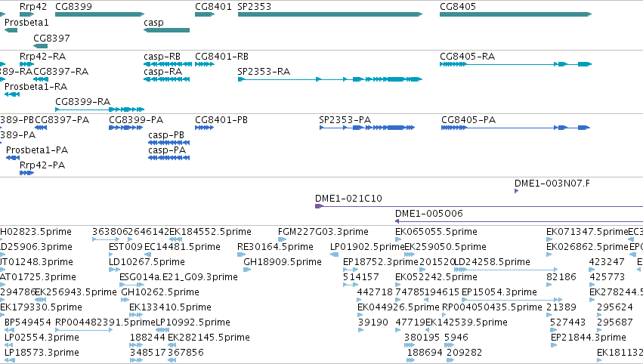
Task: Select EST EK259050.5prime label
Action: 445,247
